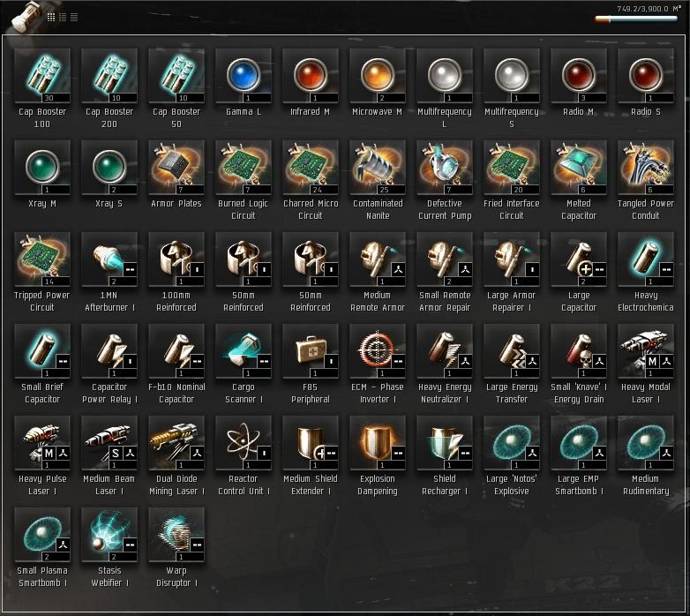Select the Cap Booster 200 stack

[x=109, y=76]
